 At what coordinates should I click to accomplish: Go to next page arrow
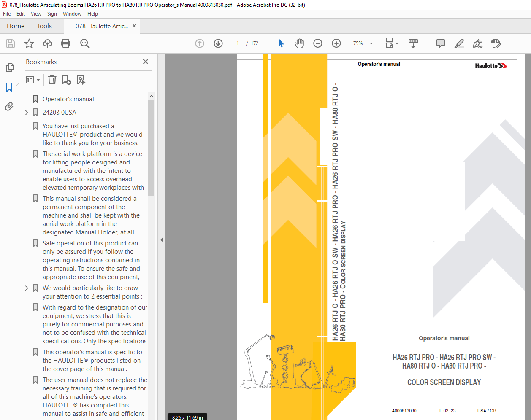click(x=218, y=43)
